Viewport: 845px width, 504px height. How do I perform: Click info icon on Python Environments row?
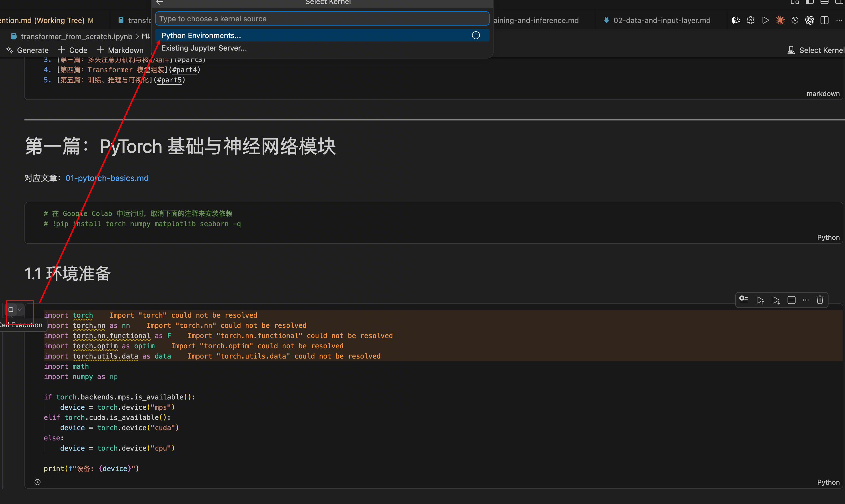click(x=475, y=35)
